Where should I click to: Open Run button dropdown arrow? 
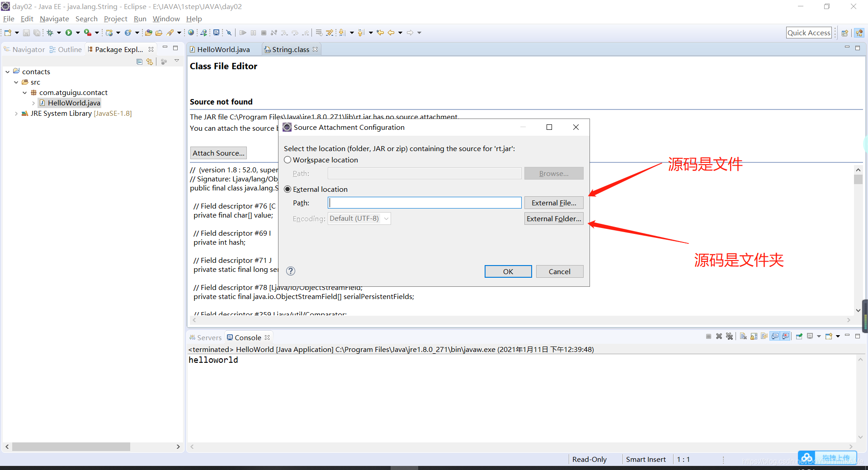78,33
